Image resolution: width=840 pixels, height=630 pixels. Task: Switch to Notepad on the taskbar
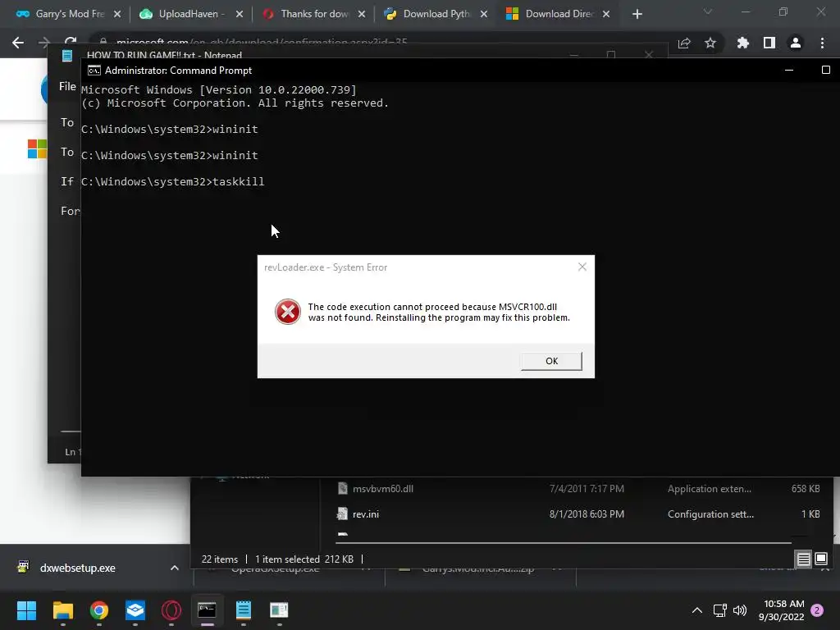click(243, 610)
